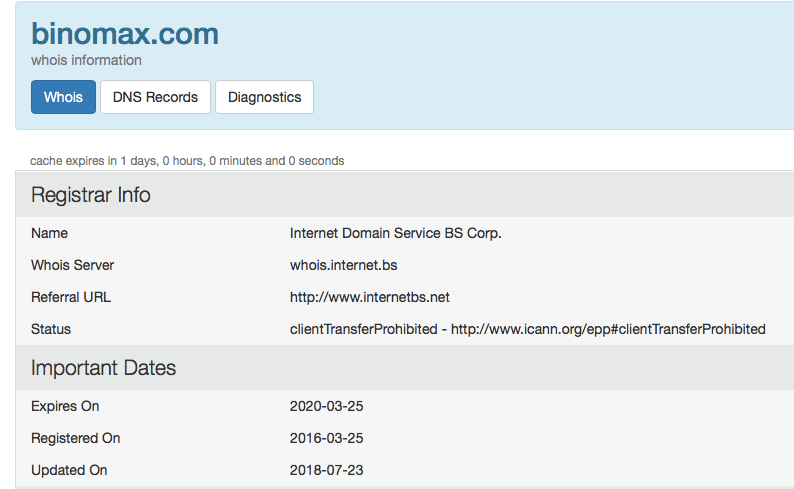
Task: Click the Whois Server row label
Action: point(72,265)
